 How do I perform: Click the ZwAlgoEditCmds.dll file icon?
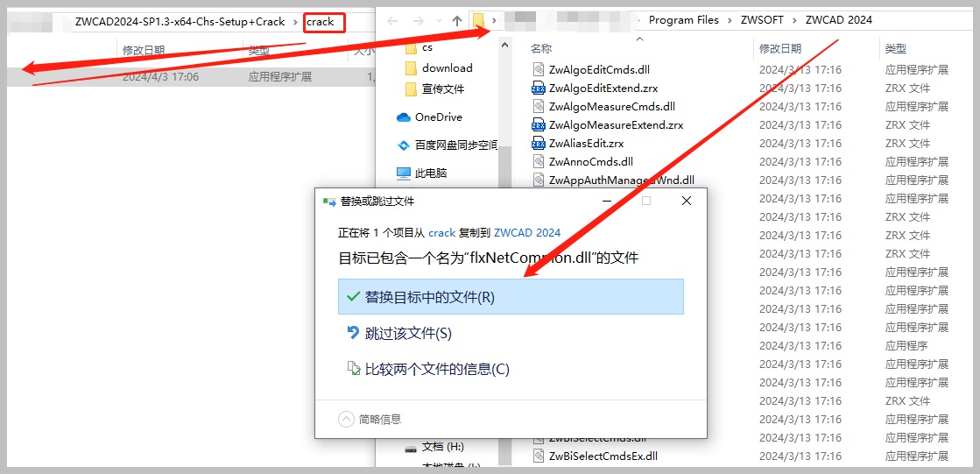click(538, 69)
